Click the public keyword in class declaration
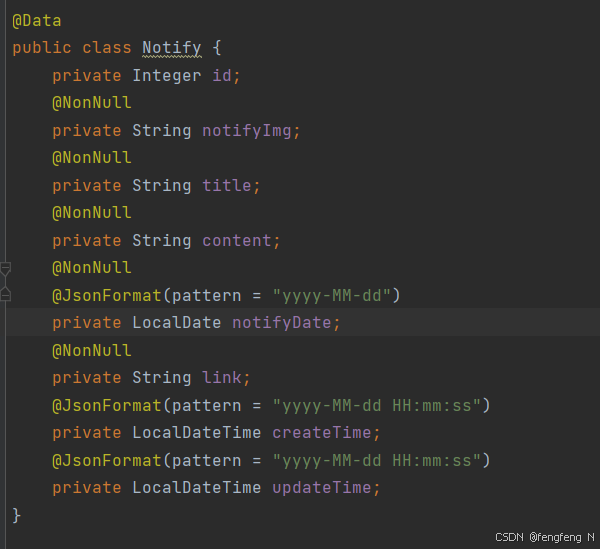The height and width of the screenshot is (549, 600). pos(42,48)
